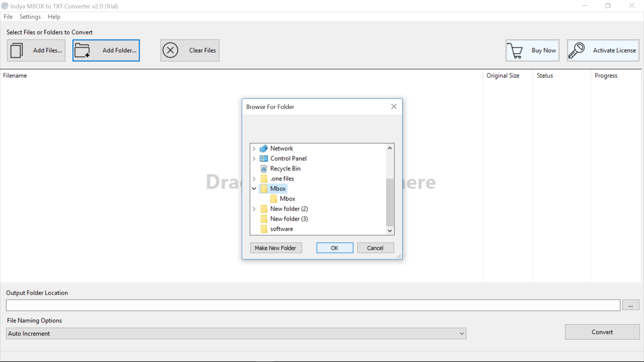Click the Clear Files circled X icon
644x362 pixels.
click(170, 50)
